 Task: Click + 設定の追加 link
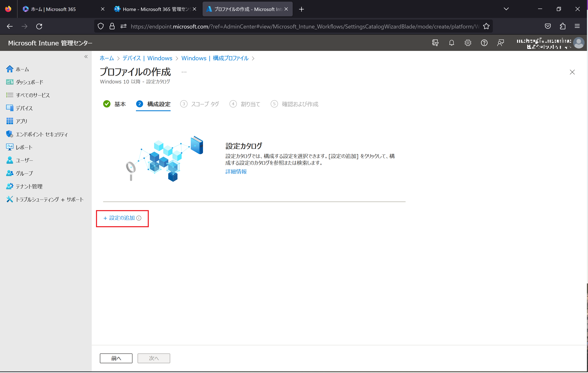coord(119,218)
